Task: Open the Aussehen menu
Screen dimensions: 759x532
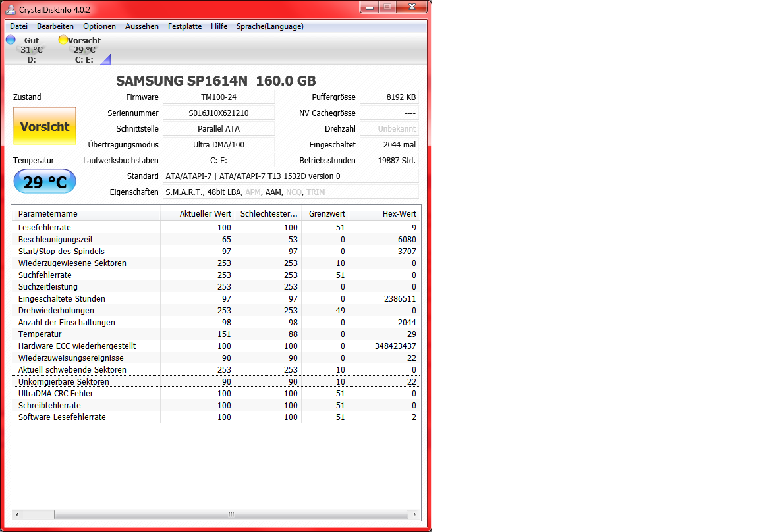Action: pyautogui.click(x=142, y=26)
